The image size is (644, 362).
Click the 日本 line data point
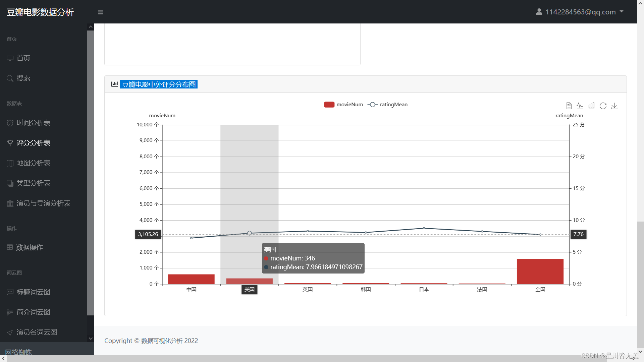coord(424,228)
